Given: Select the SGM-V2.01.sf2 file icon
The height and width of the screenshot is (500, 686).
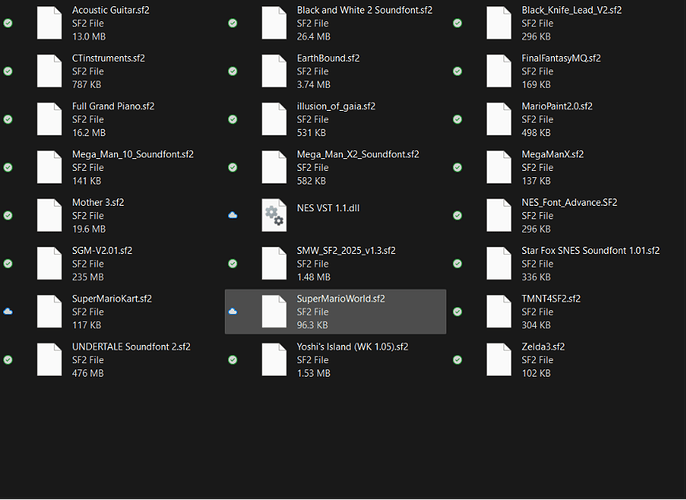Looking at the screenshot, I should click(49, 263).
